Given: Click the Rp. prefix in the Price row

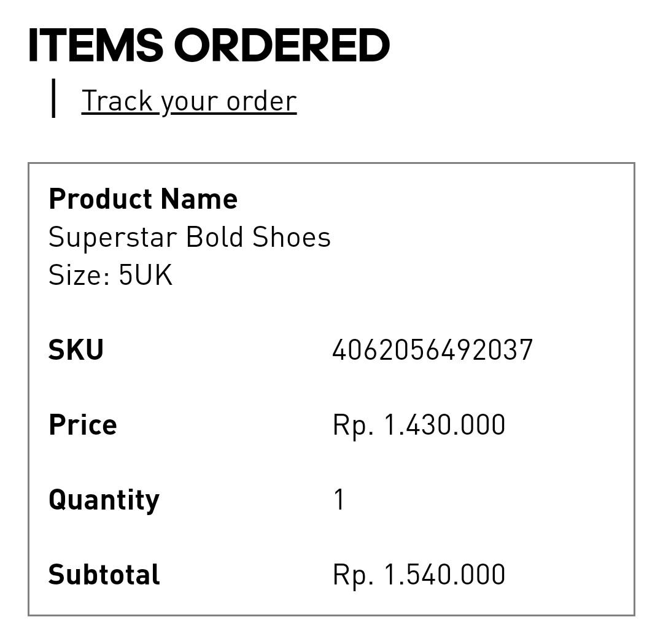Looking at the screenshot, I should click(353, 425).
